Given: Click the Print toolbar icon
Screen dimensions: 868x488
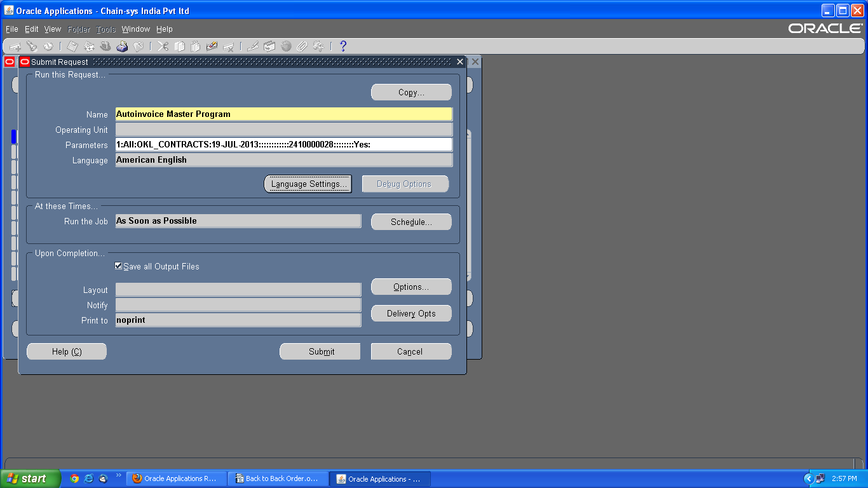Looking at the screenshot, I should 122,46.
